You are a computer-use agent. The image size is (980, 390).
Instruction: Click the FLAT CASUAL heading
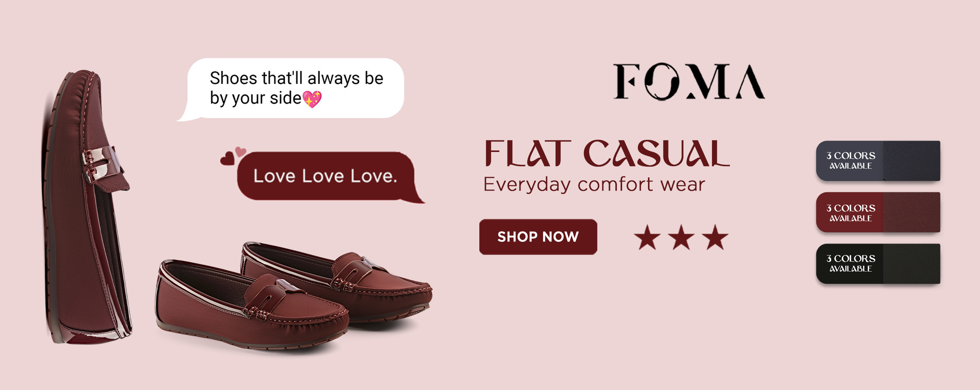pyautogui.click(x=607, y=153)
